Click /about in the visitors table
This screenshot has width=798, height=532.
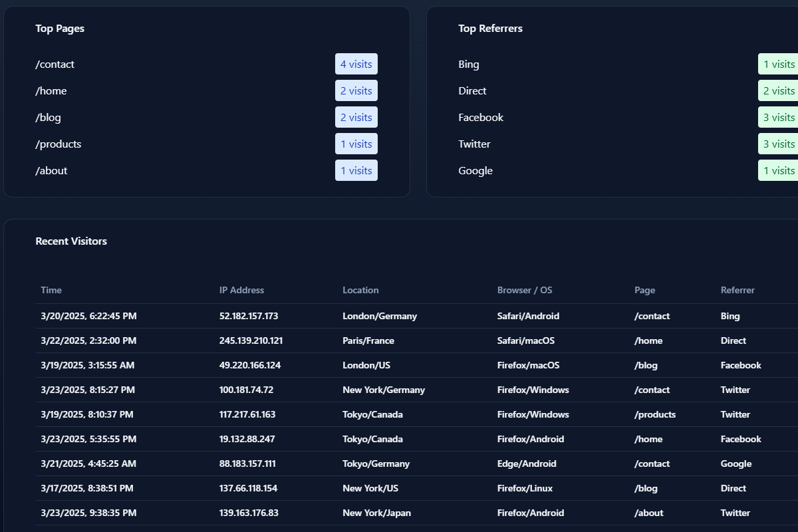[648, 513]
